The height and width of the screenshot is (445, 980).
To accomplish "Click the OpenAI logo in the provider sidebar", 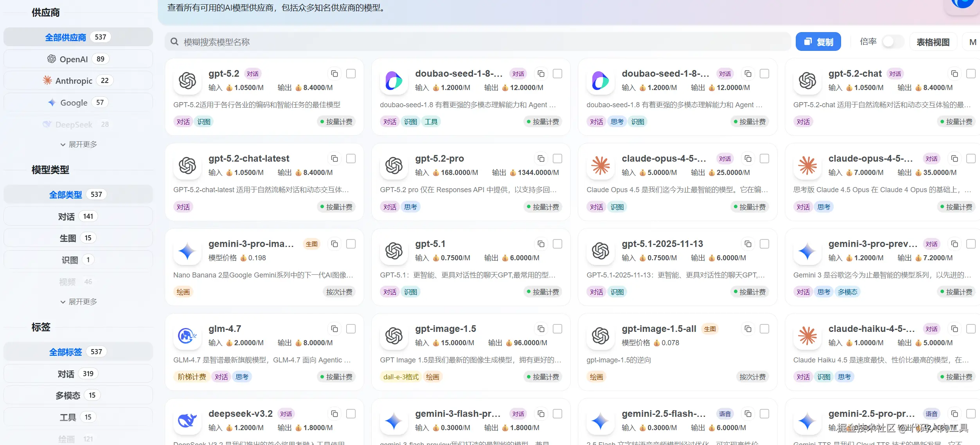I will 51,59.
